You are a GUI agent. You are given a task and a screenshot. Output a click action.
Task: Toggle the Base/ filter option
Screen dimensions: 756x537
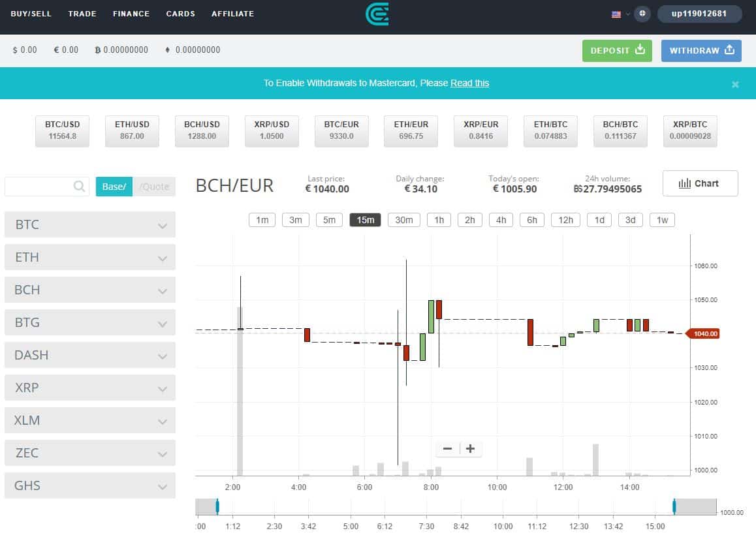(114, 187)
